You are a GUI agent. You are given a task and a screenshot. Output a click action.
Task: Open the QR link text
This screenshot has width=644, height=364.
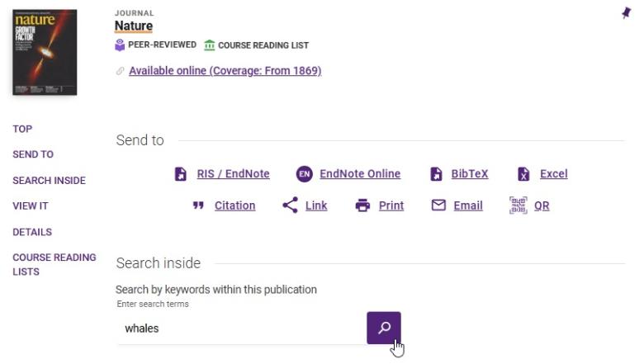[x=542, y=206]
